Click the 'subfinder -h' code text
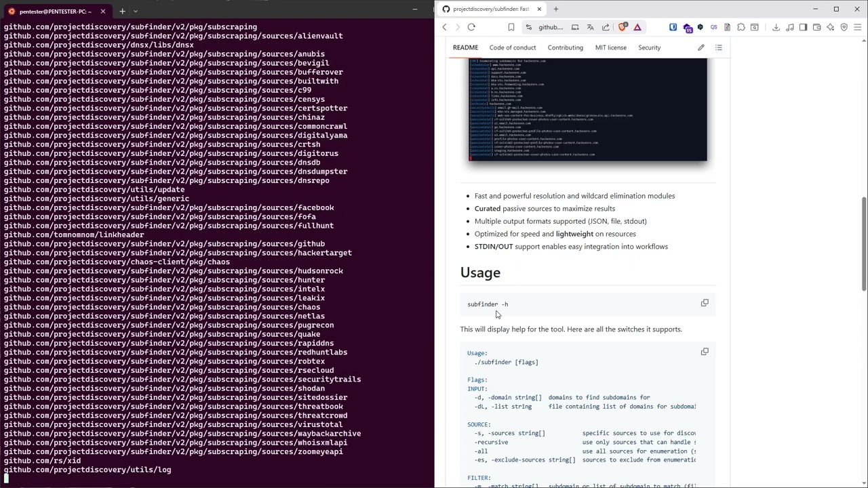868x488 pixels. coord(488,304)
